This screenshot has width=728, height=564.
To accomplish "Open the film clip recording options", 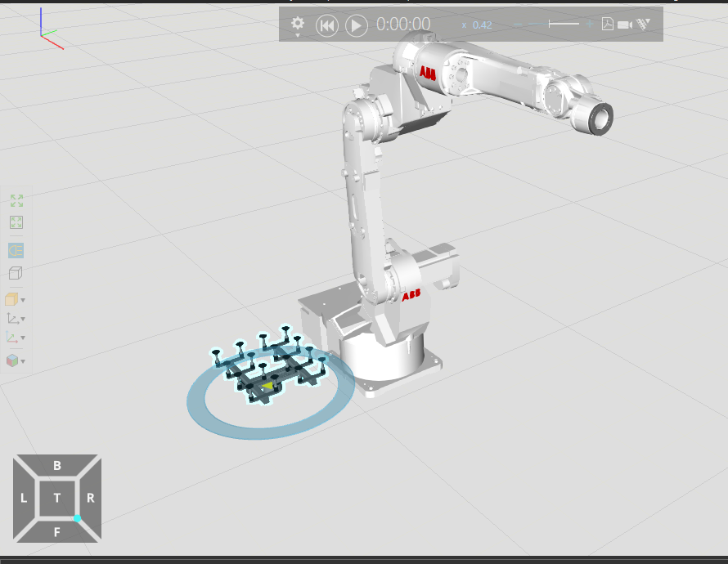I will pyautogui.click(x=643, y=25).
